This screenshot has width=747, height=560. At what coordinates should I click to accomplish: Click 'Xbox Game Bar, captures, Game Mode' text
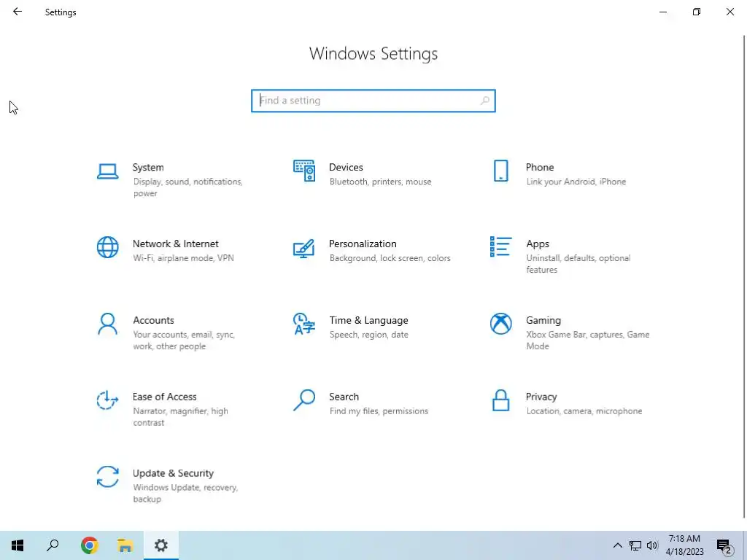(588, 340)
